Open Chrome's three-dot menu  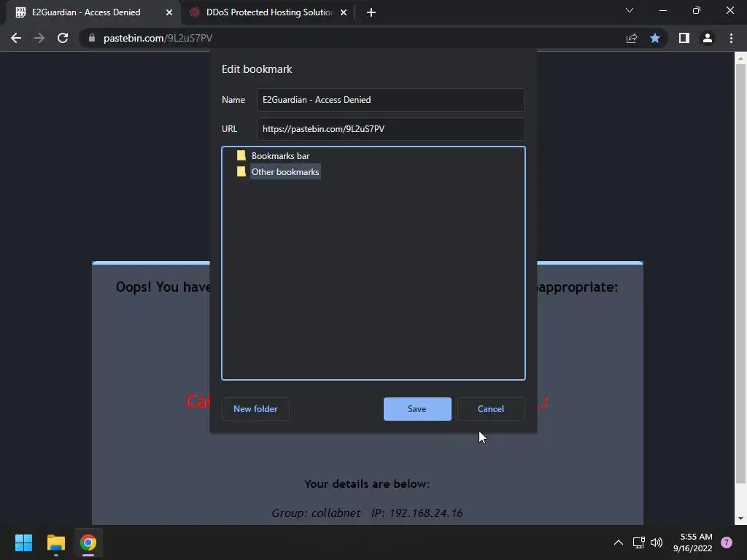(731, 38)
